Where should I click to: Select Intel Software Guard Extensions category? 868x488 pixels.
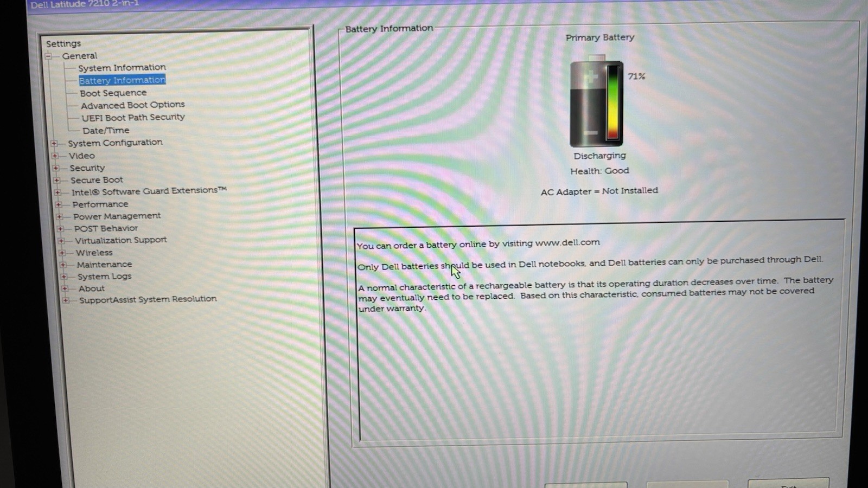[149, 191]
